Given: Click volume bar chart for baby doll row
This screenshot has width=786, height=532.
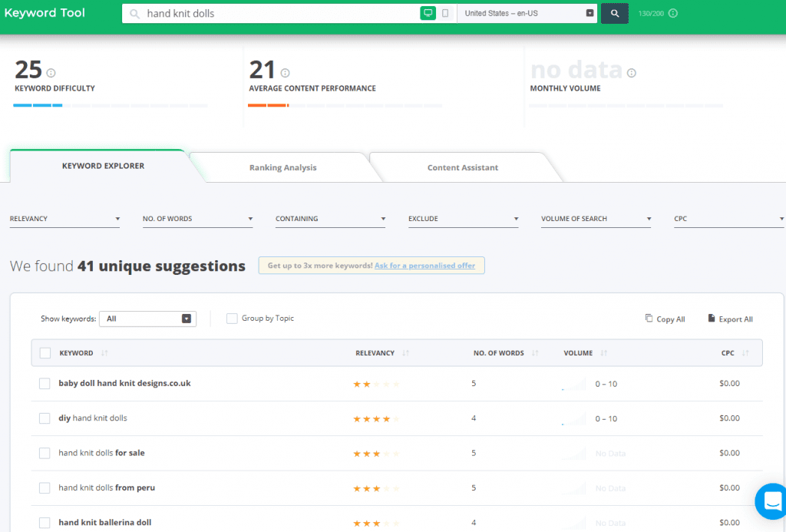Looking at the screenshot, I should click(573, 385).
